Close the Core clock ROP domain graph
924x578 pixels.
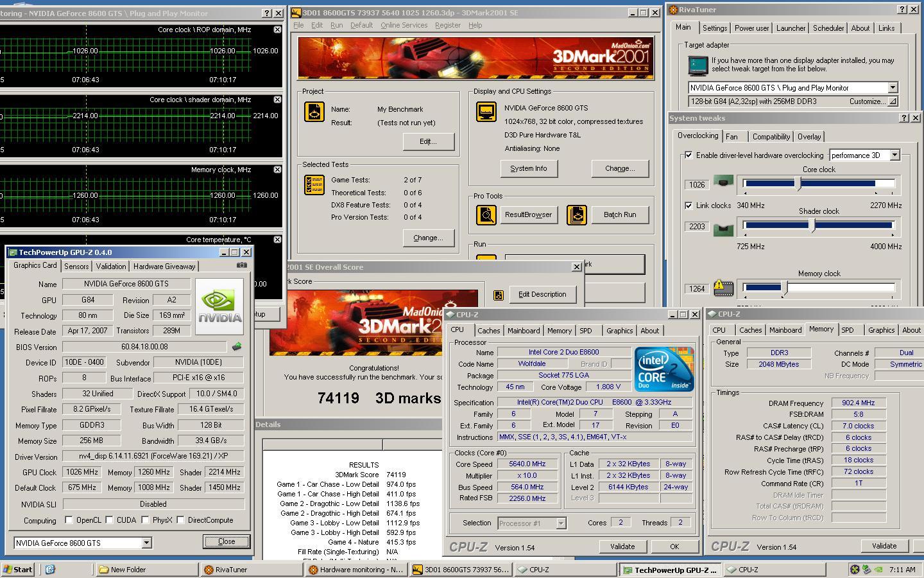coord(277,30)
